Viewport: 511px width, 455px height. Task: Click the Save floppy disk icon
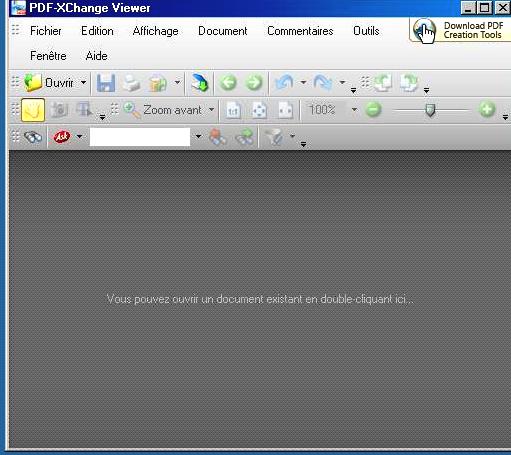point(106,83)
